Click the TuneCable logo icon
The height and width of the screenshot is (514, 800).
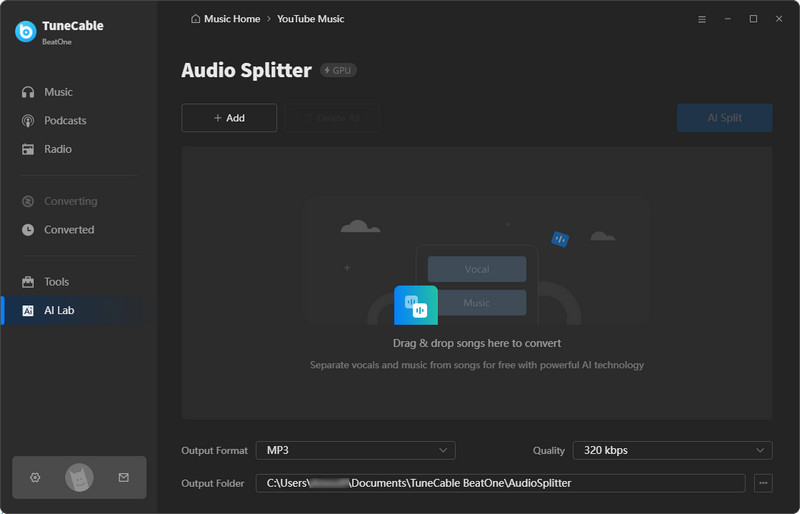click(26, 31)
